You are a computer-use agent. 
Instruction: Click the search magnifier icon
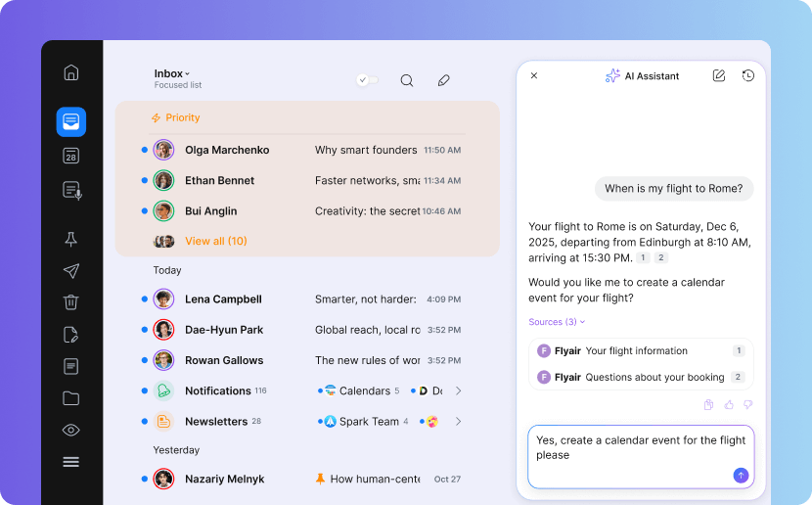pos(407,80)
